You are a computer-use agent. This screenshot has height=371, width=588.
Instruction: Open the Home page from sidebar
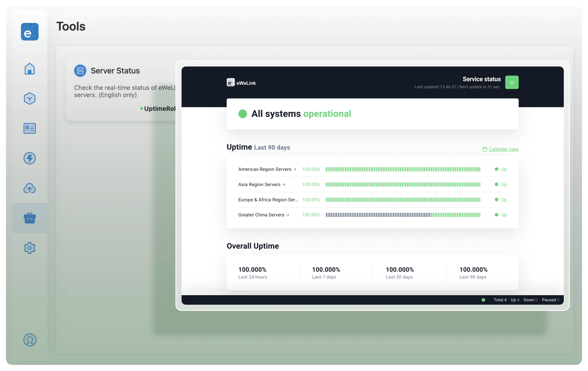(x=30, y=69)
